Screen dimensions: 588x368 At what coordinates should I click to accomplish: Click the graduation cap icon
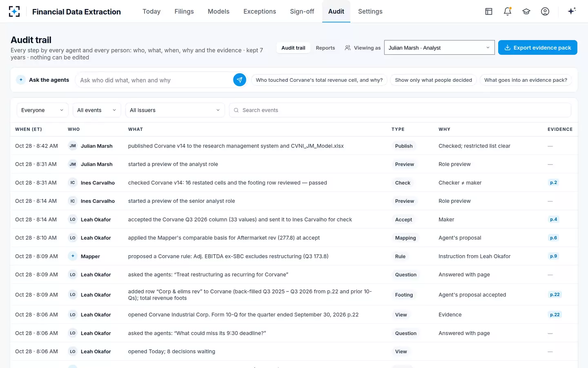pos(526,11)
